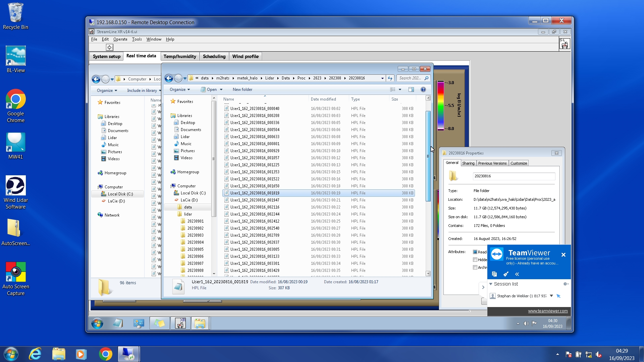Click the New folder button

[x=242, y=89]
